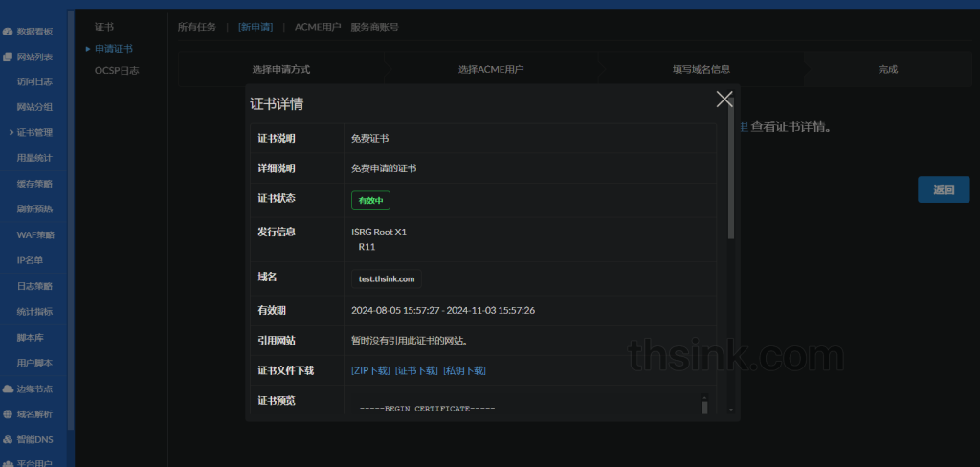Click the dialog scrollbar down arrow
Screen dimensions: 980x467
(731, 410)
